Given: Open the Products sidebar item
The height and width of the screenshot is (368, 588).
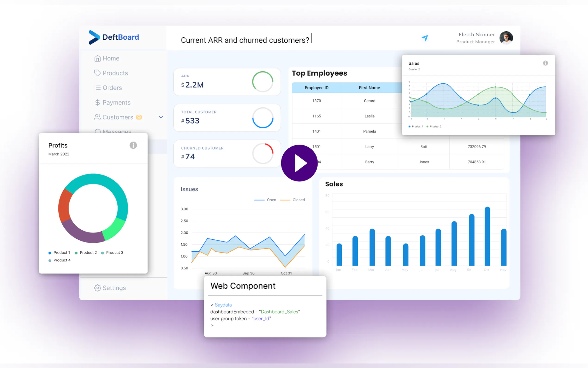Looking at the screenshot, I should pos(111,73).
